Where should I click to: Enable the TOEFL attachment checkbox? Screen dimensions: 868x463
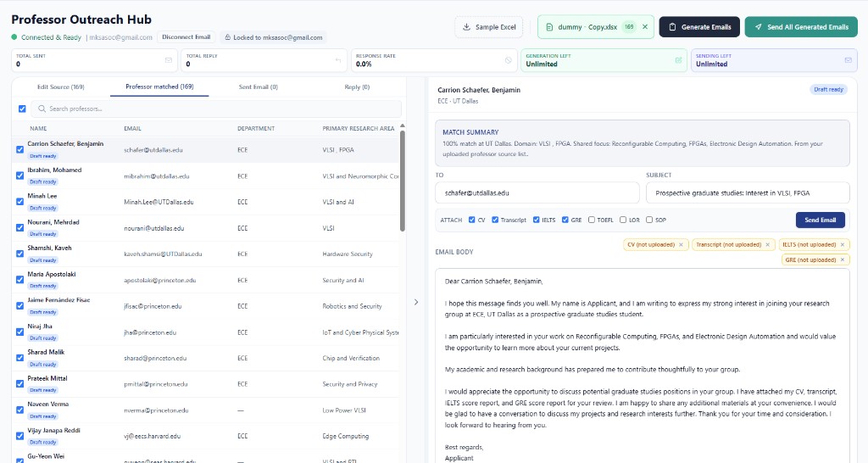[x=591, y=220]
